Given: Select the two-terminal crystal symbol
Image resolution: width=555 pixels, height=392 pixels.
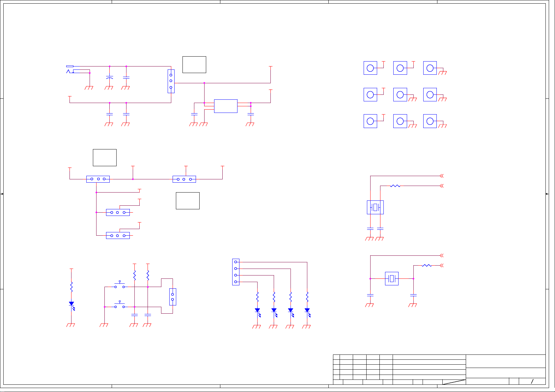Looking at the screenshot, I should click(392, 278).
